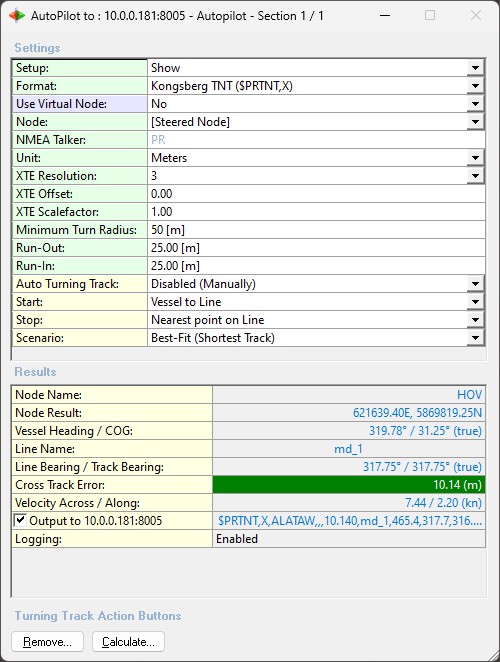Toggle the Output to 10.0.0.181:8005 checkbox
The height and width of the screenshot is (662, 500).
(x=20, y=520)
